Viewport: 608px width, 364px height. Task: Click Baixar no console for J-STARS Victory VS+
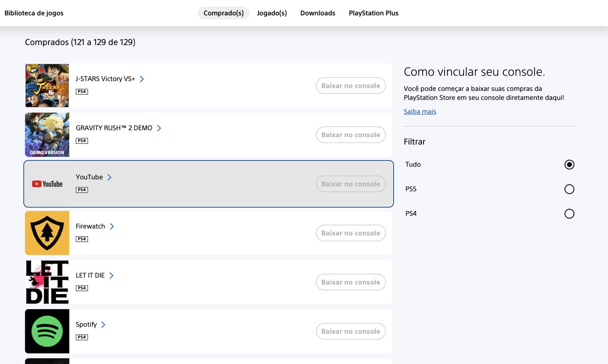(x=351, y=86)
